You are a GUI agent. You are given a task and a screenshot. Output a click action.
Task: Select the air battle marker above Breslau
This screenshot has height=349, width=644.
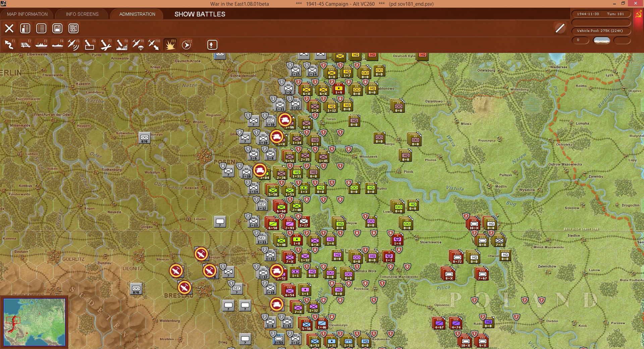coord(184,287)
